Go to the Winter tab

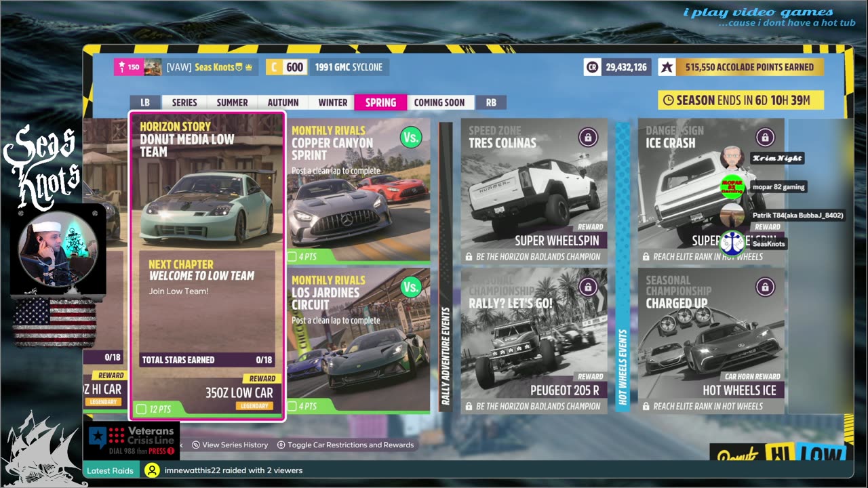pyautogui.click(x=332, y=102)
